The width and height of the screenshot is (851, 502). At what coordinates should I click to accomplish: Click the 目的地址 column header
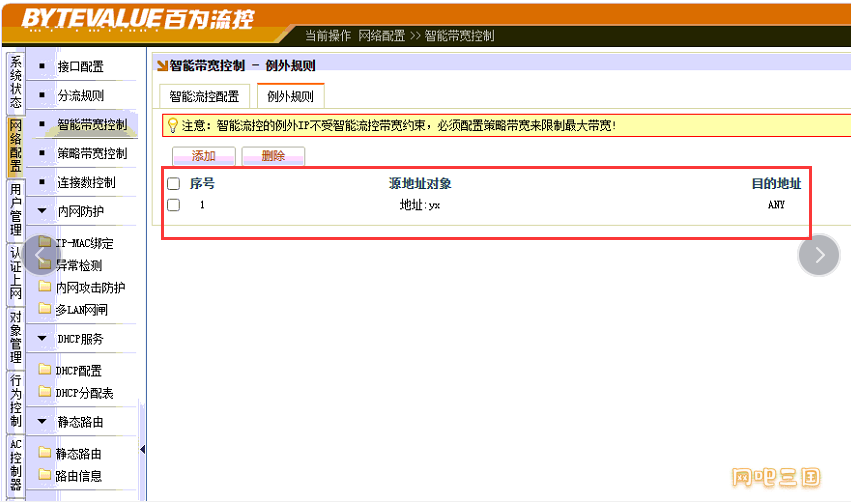(x=776, y=183)
